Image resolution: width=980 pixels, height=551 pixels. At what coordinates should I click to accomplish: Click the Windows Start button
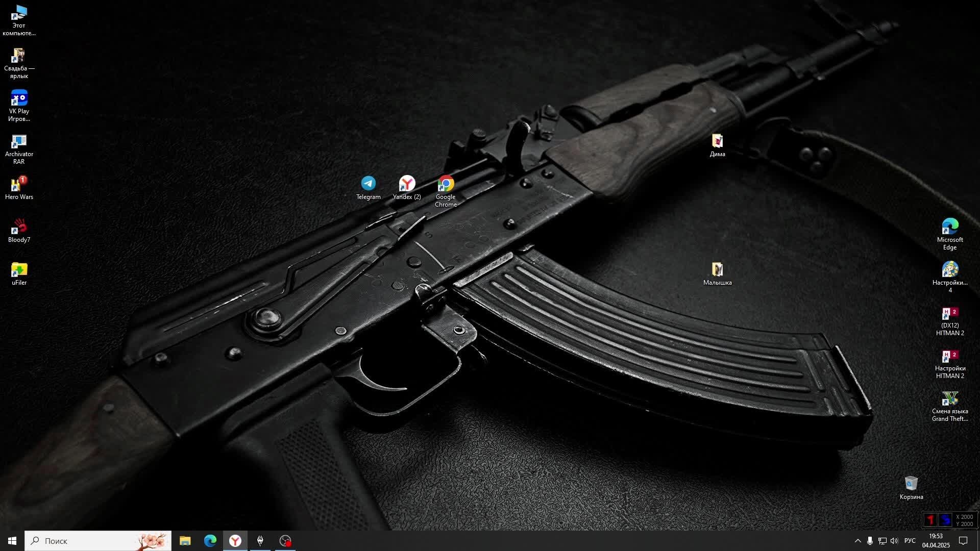click(x=12, y=541)
